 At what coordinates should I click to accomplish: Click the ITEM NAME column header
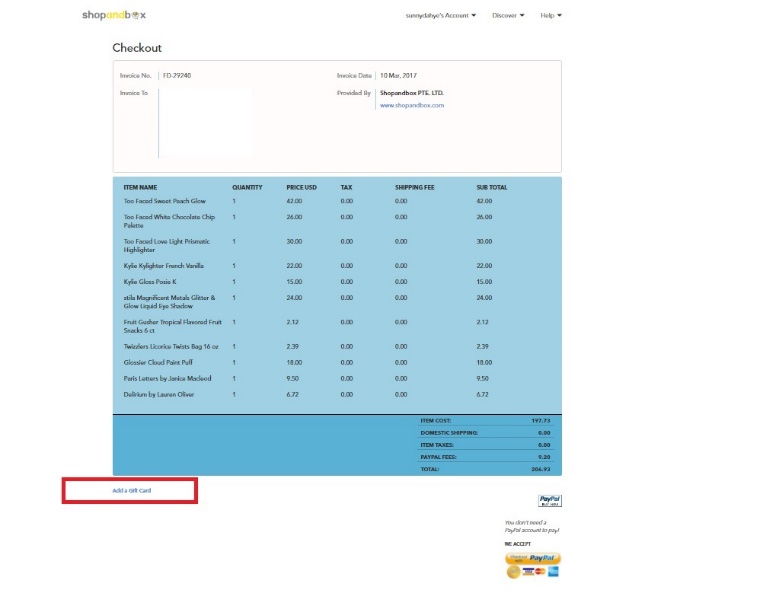coord(140,188)
